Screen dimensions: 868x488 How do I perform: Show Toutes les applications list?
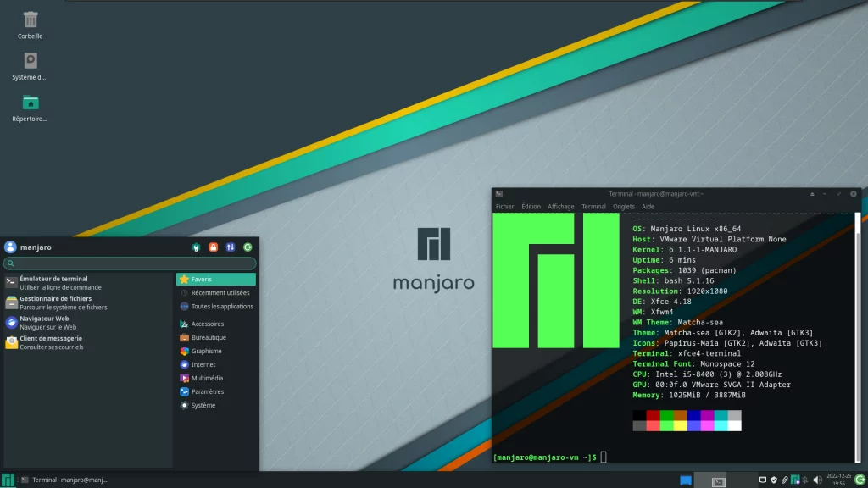(x=221, y=307)
